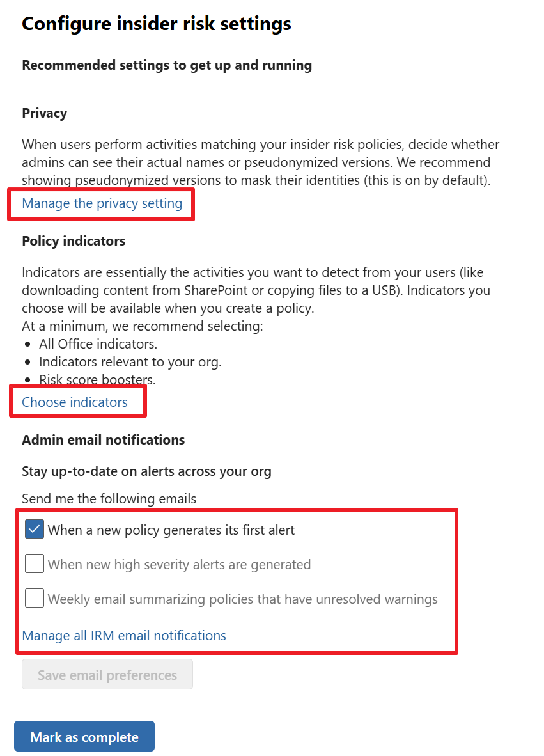Open "Manage all IRM email notifications"

[123, 635]
